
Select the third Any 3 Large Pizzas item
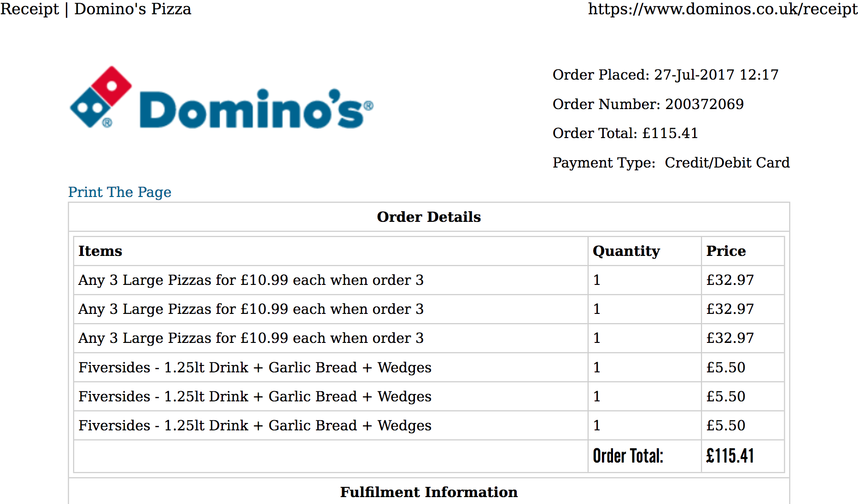click(251, 338)
